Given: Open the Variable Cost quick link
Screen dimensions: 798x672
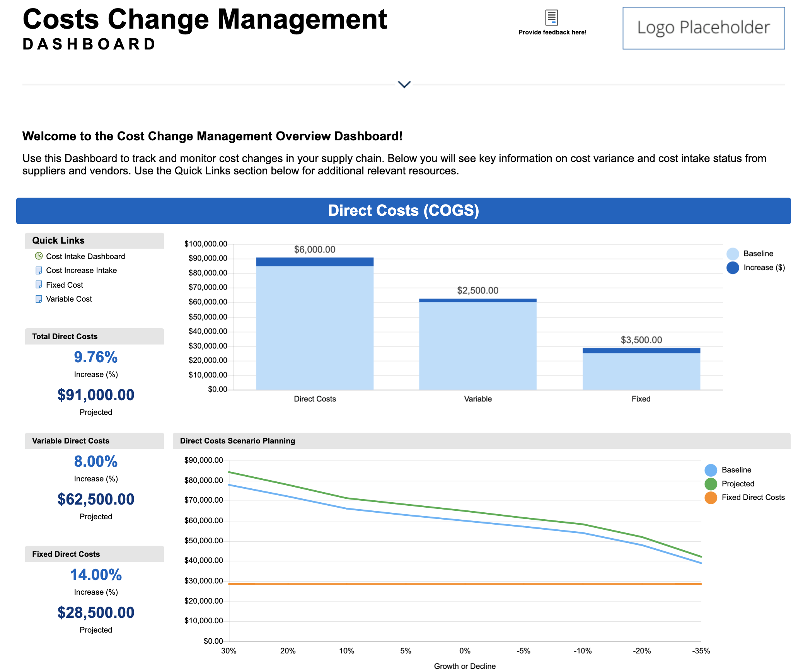Looking at the screenshot, I should [x=69, y=299].
